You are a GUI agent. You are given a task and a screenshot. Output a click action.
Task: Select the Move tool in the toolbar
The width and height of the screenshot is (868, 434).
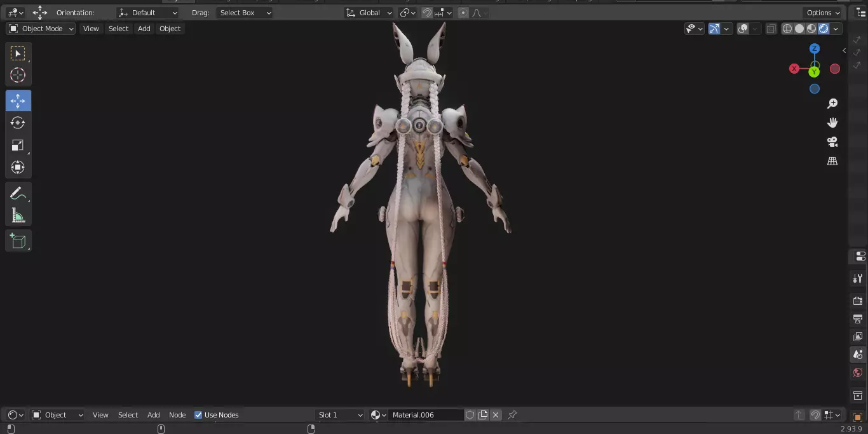tap(18, 101)
